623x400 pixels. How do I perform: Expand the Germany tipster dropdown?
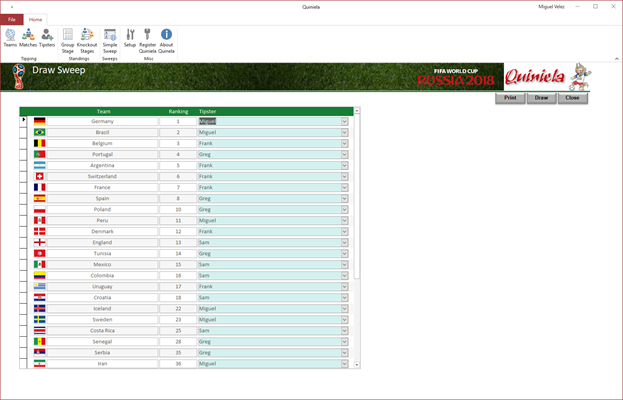(x=344, y=121)
